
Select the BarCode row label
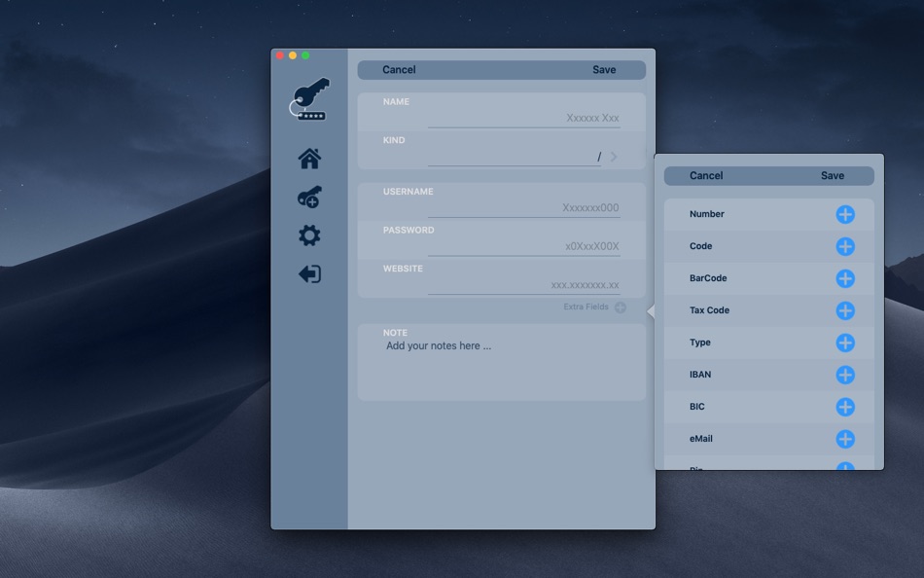708,277
